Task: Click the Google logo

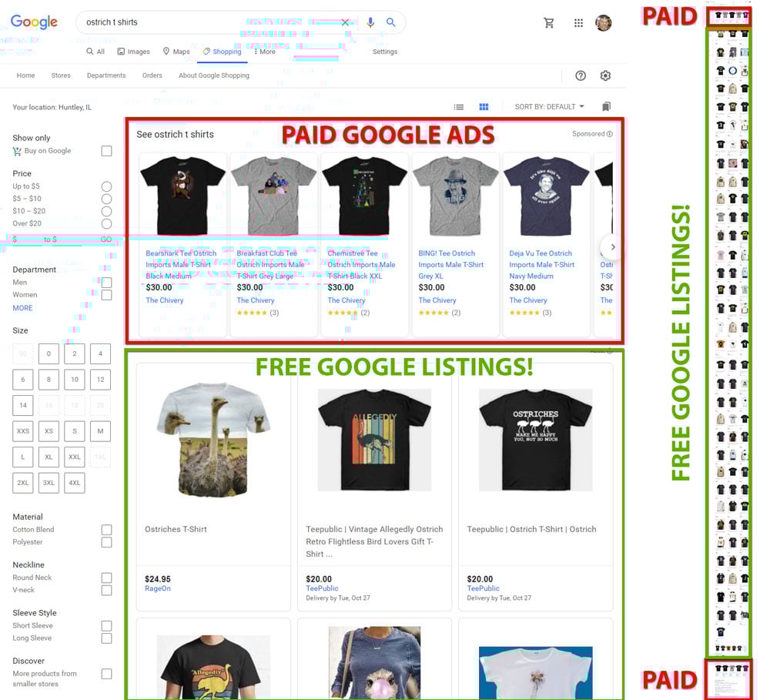Action: [x=34, y=22]
